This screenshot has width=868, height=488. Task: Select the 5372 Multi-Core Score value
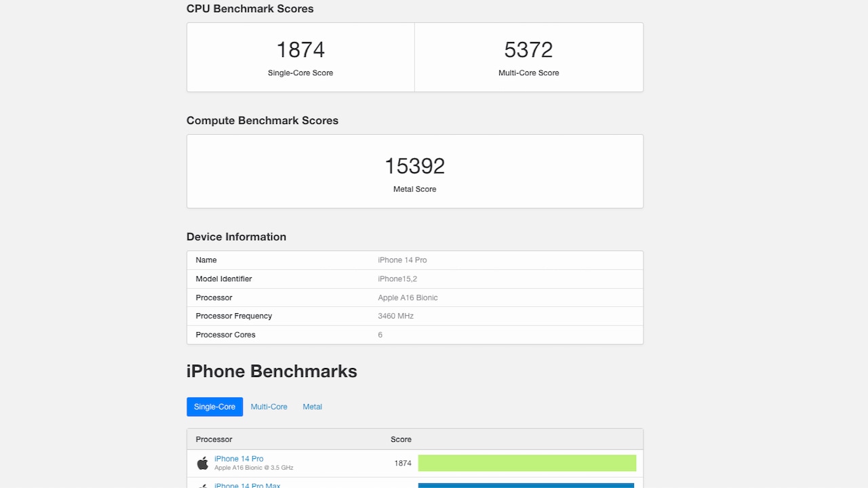(528, 49)
